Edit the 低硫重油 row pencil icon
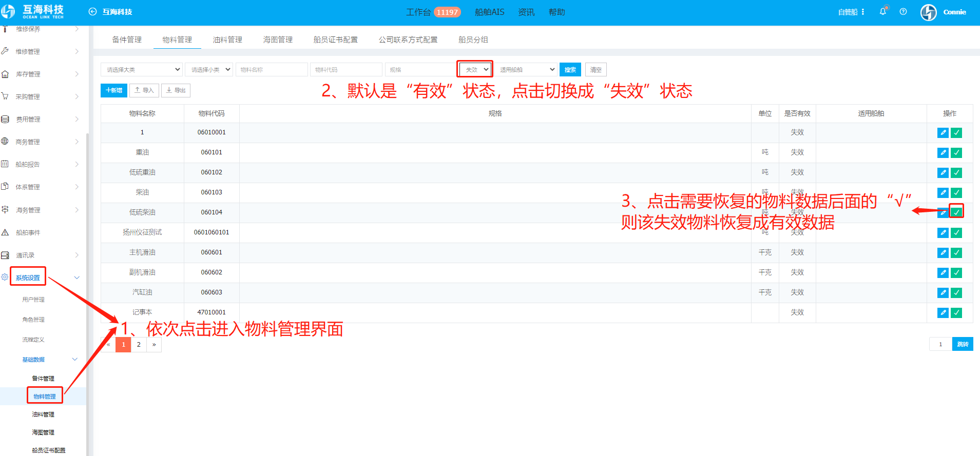Screen dimensions: 980x456 [943, 173]
